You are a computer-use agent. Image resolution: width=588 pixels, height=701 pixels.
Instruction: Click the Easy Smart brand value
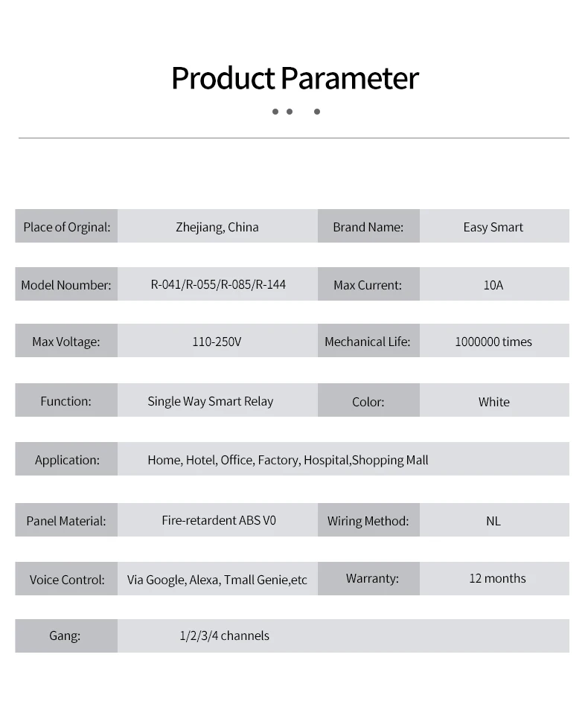493,227
